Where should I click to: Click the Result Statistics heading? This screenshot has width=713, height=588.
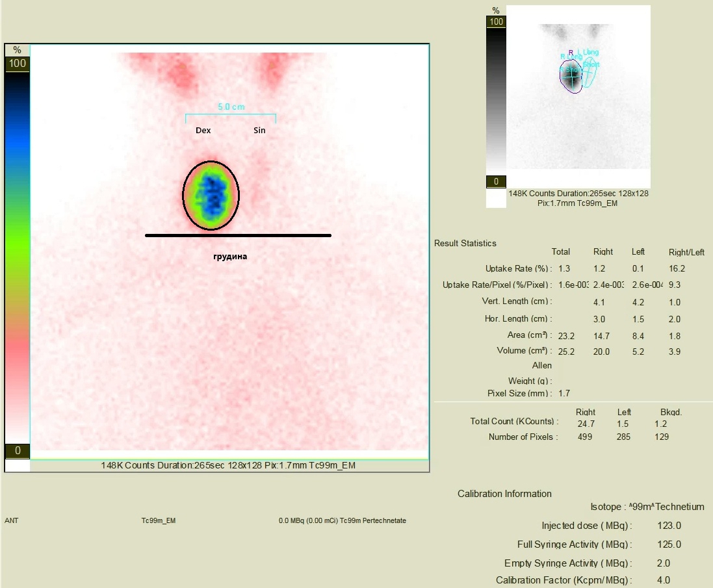(x=465, y=244)
